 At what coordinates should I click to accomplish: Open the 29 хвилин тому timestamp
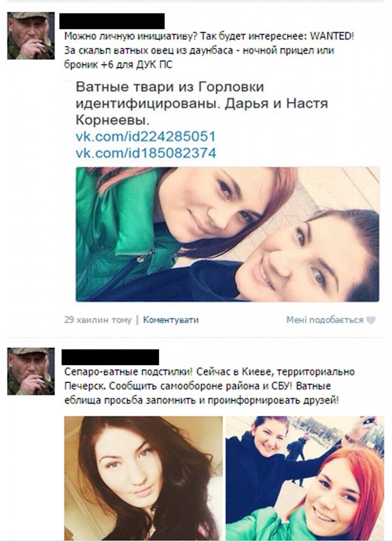98,320
